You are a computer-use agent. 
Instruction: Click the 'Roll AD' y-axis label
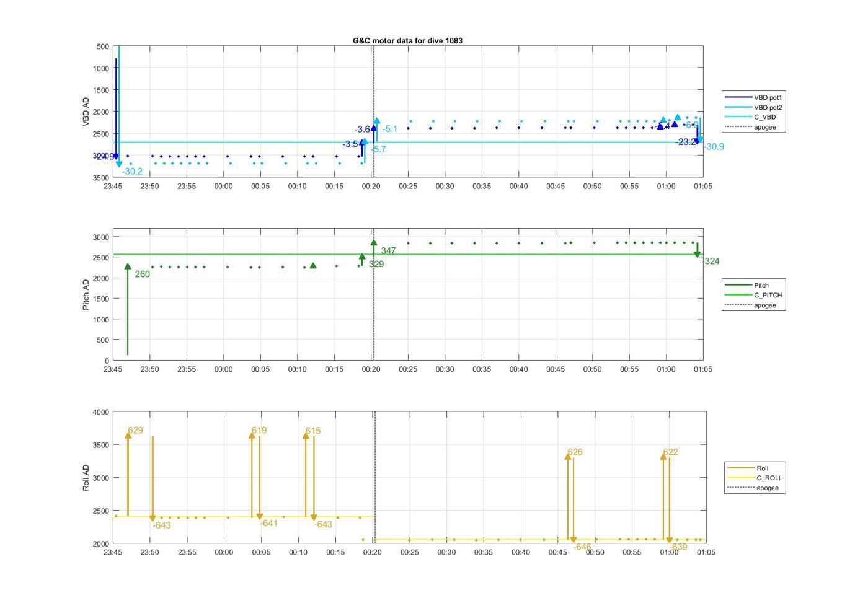tap(86, 478)
